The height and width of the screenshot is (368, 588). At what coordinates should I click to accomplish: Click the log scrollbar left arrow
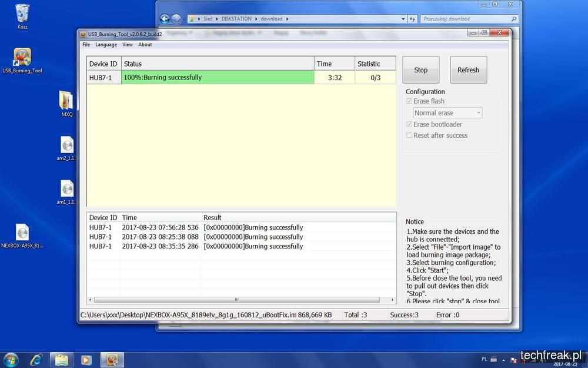(x=91, y=300)
